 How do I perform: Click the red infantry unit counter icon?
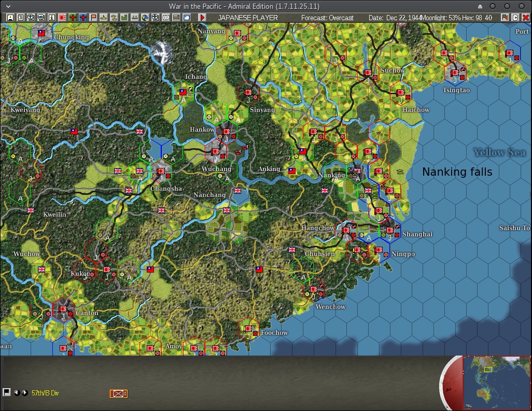(x=119, y=393)
